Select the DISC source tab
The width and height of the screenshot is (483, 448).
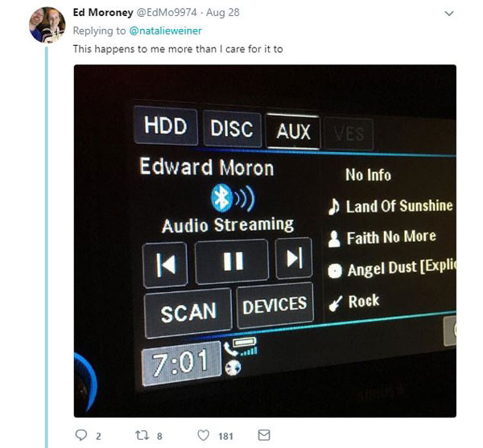[232, 129]
